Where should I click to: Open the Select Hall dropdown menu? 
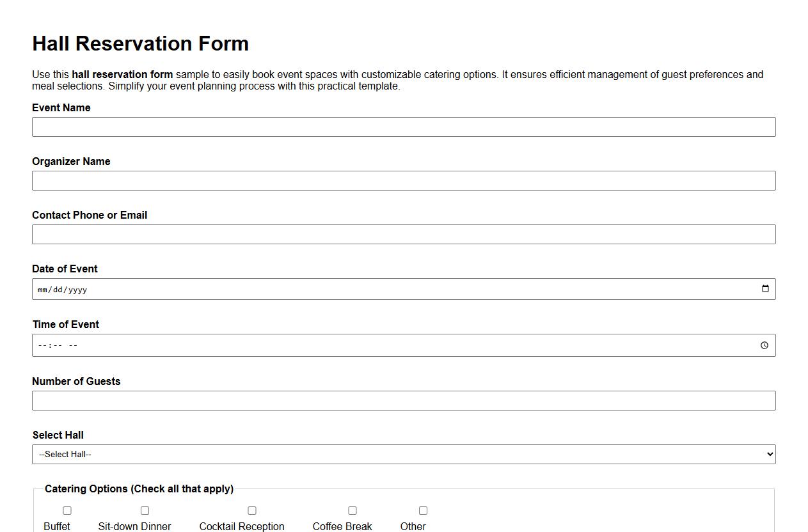403,454
